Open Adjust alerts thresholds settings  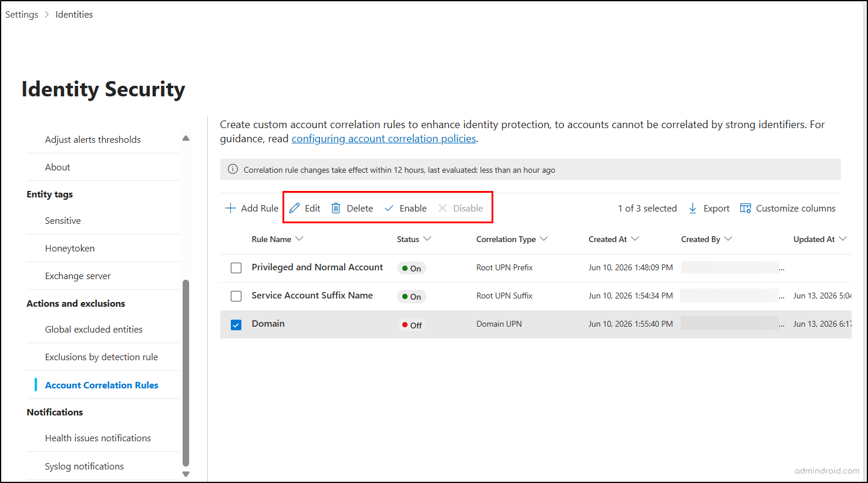[93, 139]
